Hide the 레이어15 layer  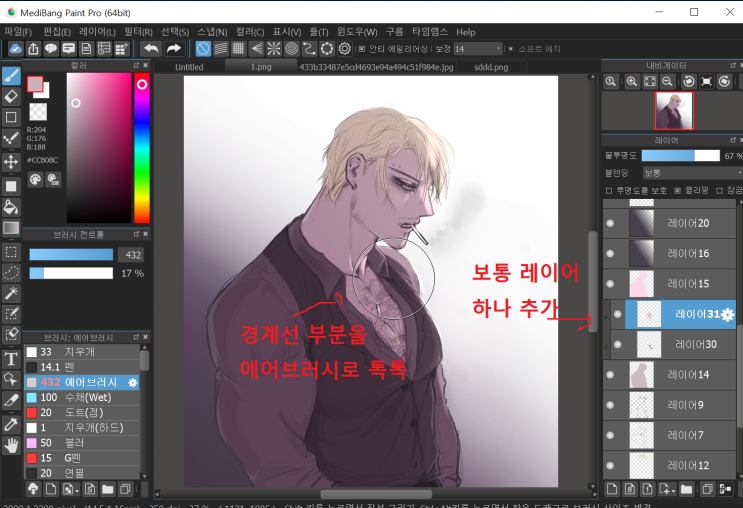click(x=610, y=284)
